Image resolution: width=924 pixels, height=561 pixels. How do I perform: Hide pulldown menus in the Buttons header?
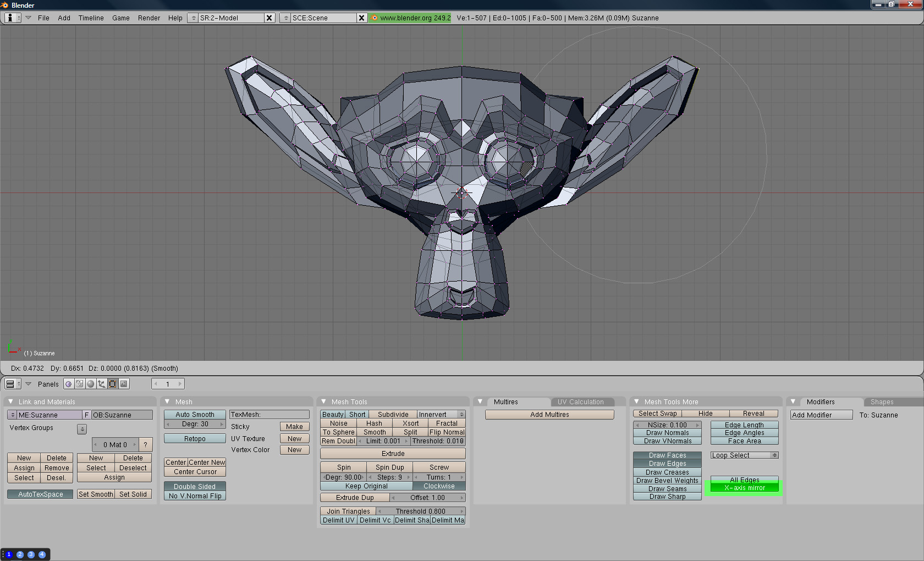(28, 384)
